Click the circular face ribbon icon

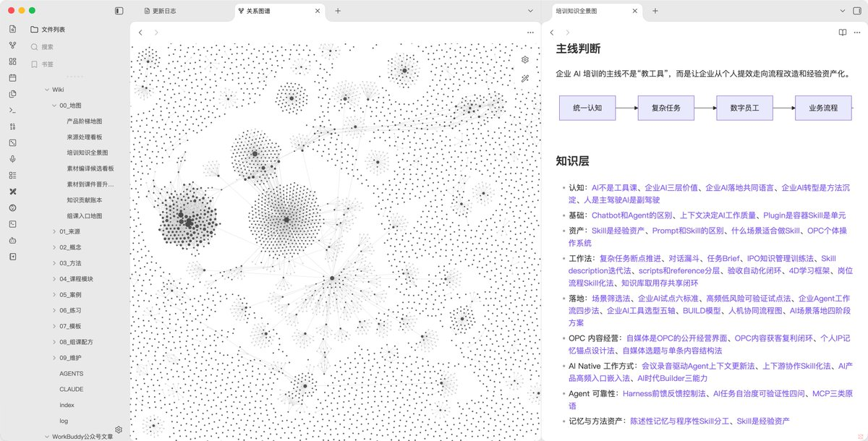tap(12, 207)
